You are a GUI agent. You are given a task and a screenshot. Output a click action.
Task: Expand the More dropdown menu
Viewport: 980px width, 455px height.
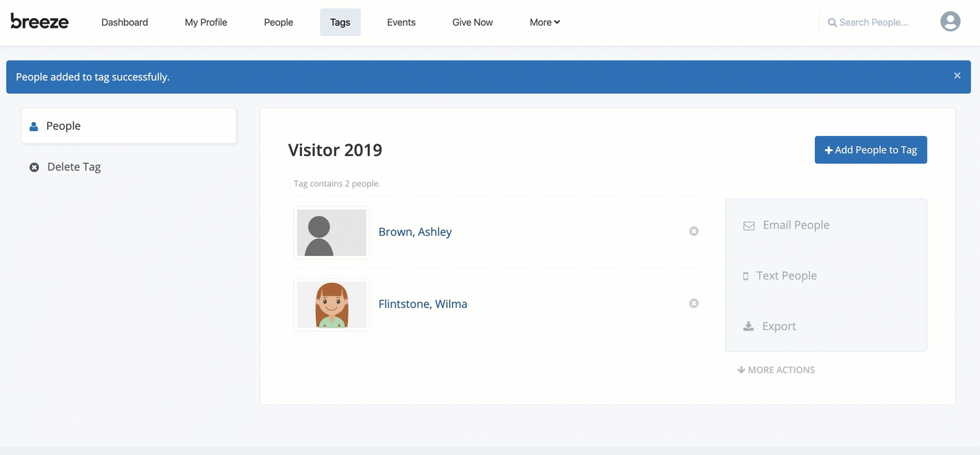coord(545,22)
